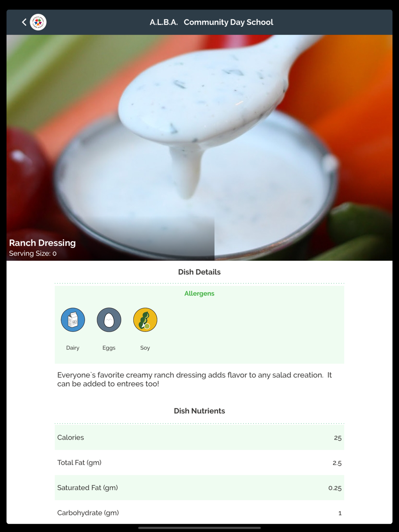This screenshot has height=532, width=399.
Task: Select the Soy allergen icon
Action: point(145,320)
